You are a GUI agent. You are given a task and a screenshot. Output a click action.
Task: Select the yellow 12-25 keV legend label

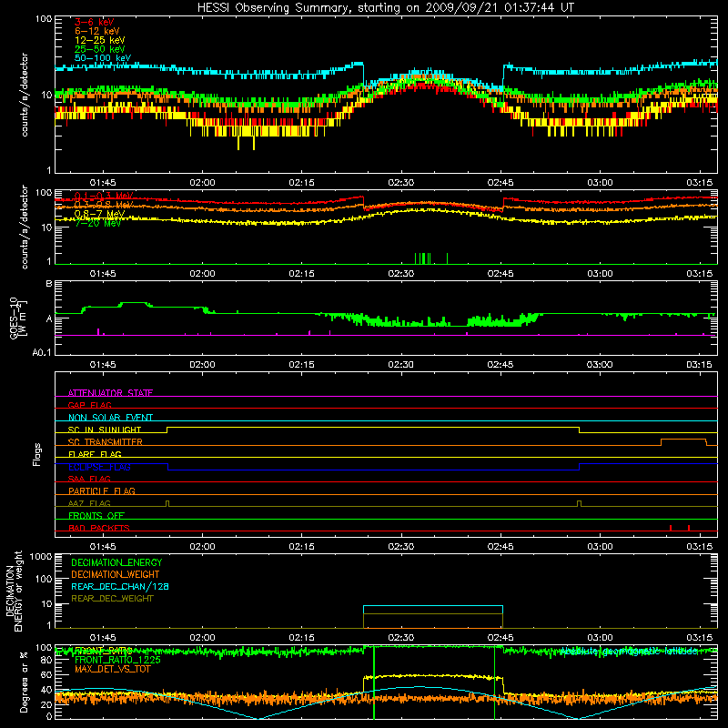[x=100, y=40]
